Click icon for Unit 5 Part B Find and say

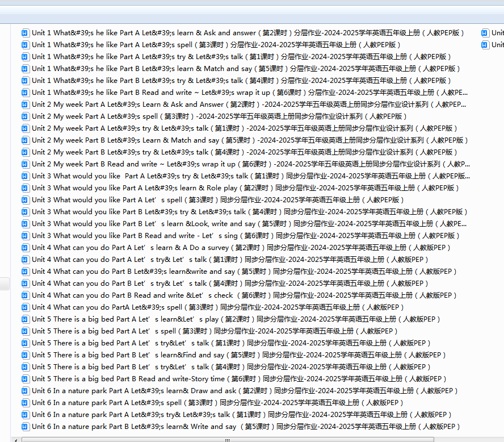tap(25, 355)
